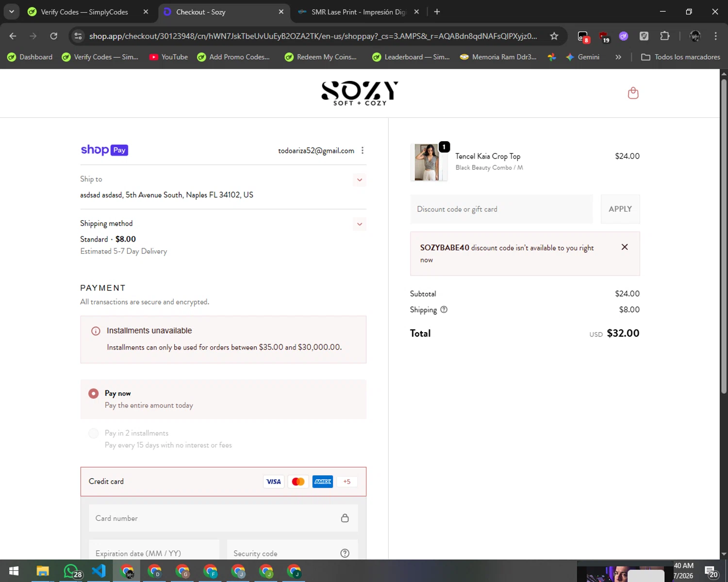Open the Memoria Ram Ddr3 bookmark
Viewport: 728px width, 582px height.
(x=499, y=57)
